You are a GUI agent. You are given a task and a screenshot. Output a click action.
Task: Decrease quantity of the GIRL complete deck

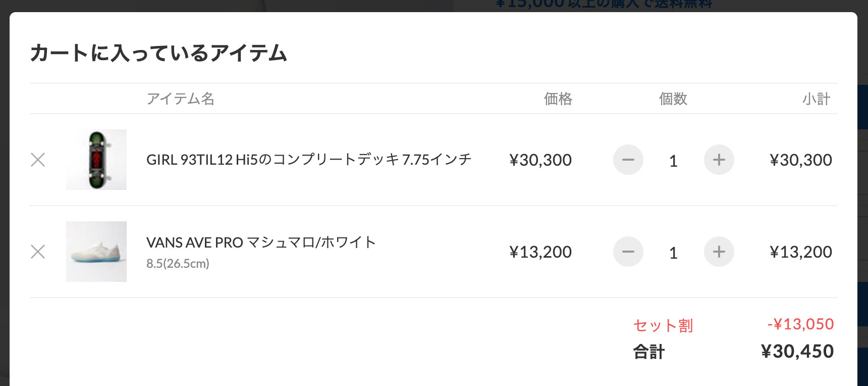pyautogui.click(x=628, y=160)
